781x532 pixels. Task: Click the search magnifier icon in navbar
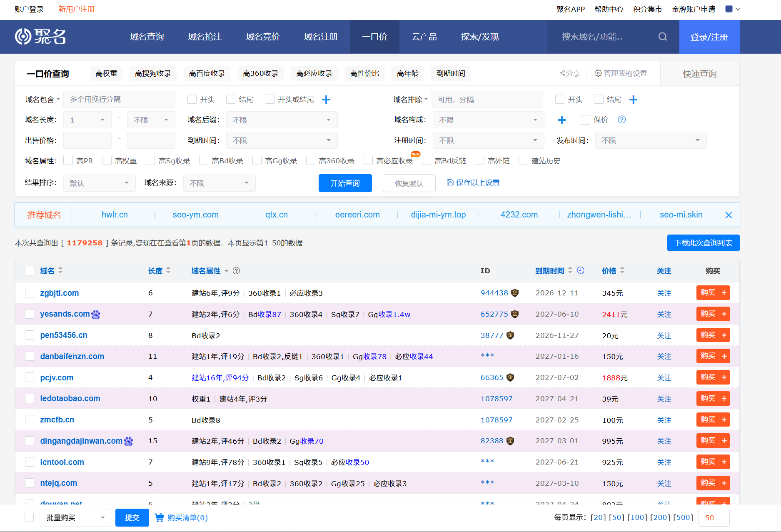coord(663,37)
